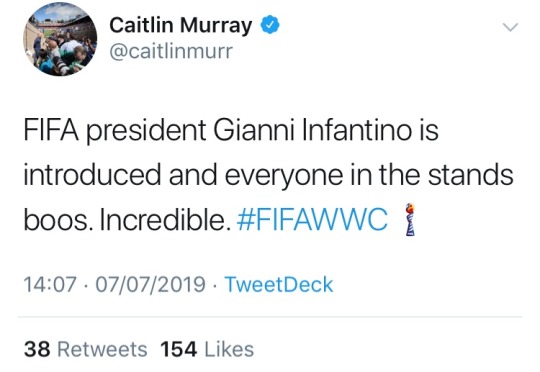
Task: Click the number 154 like count
Action: 179,349
